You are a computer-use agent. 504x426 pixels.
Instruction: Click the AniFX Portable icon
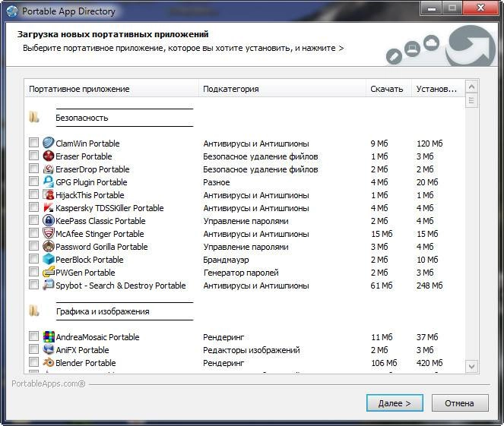point(48,349)
